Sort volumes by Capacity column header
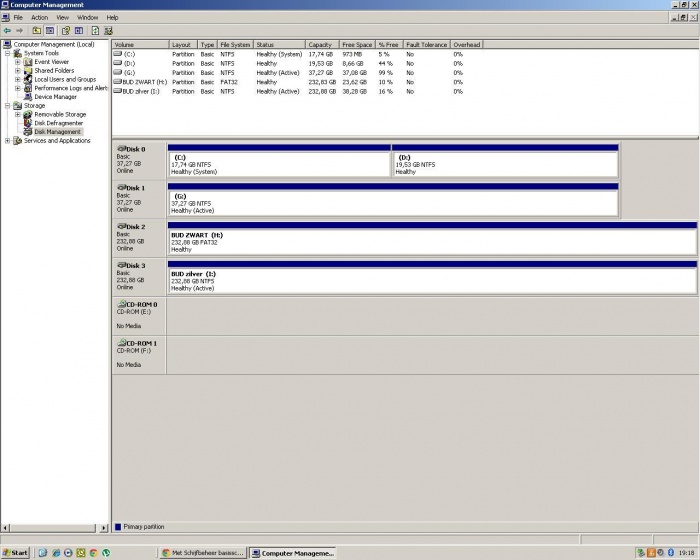The height and width of the screenshot is (560, 700). (320, 45)
